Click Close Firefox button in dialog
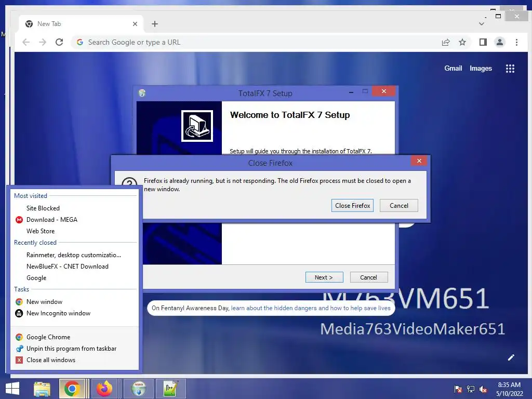This screenshot has width=532, height=399. tap(352, 206)
